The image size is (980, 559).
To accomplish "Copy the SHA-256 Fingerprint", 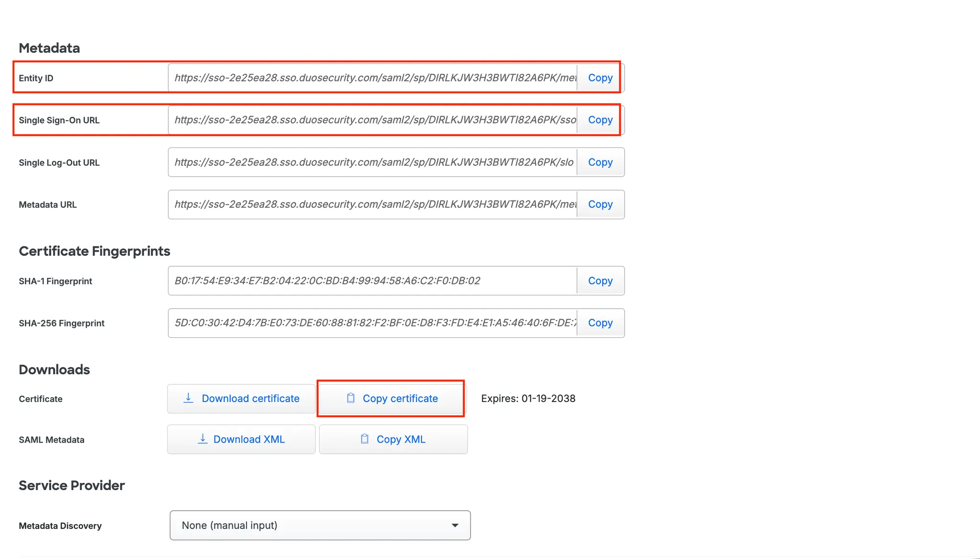I will point(600,323).
